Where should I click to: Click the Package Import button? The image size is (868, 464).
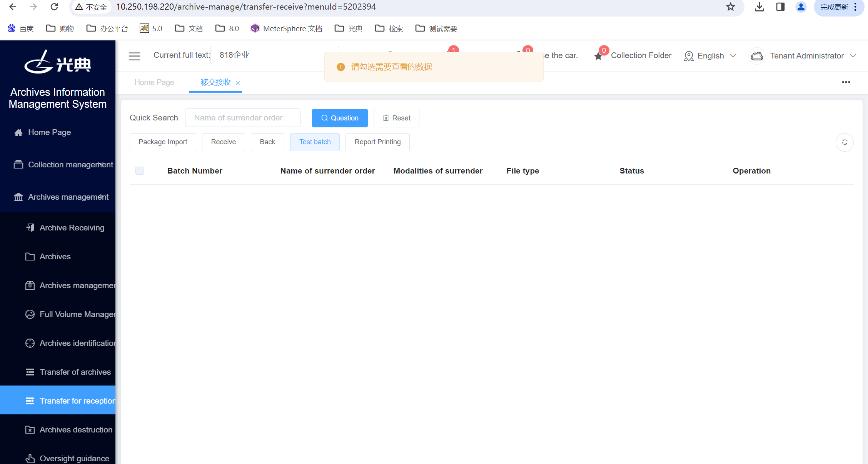coord(163,142)
